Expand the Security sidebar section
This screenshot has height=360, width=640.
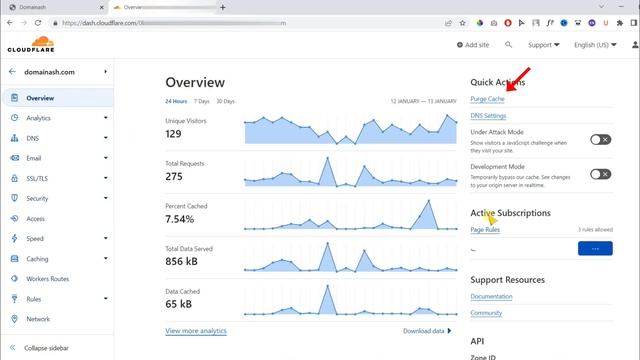(106, 198)
